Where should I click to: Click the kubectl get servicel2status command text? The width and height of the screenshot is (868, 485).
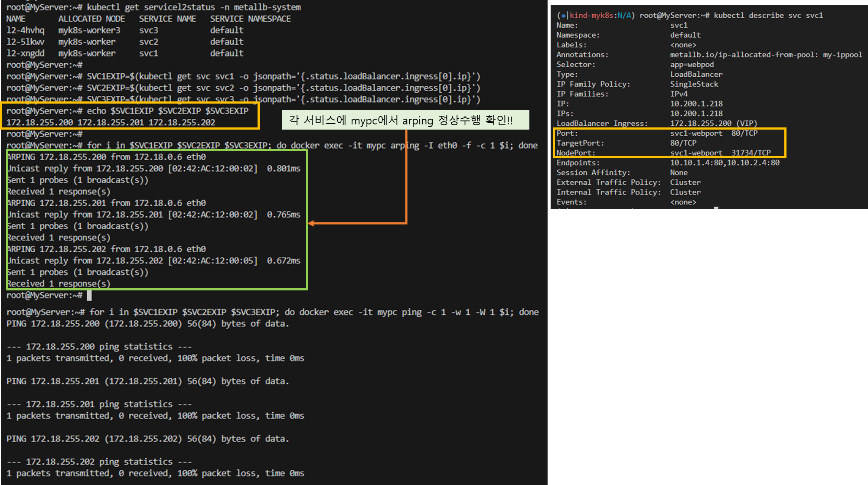[193, 7]
